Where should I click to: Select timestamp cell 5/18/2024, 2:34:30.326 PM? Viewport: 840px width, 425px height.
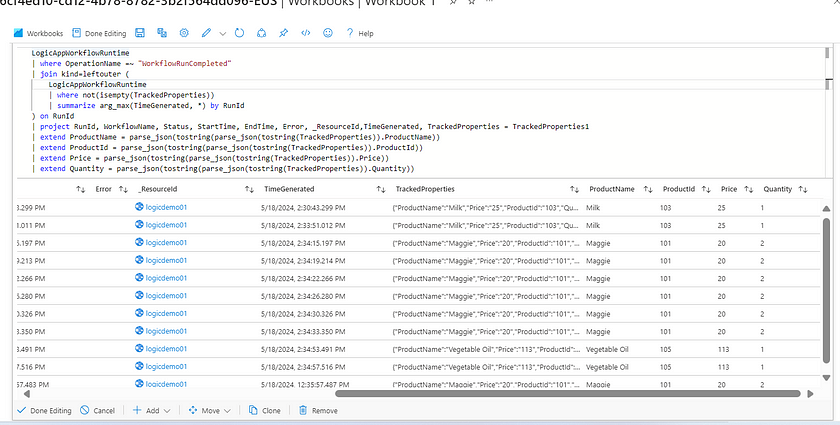(x=303, y=314)
